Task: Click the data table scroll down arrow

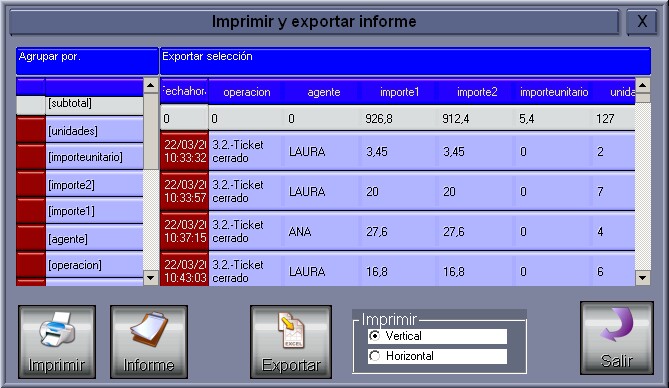Action: [643, 278]
